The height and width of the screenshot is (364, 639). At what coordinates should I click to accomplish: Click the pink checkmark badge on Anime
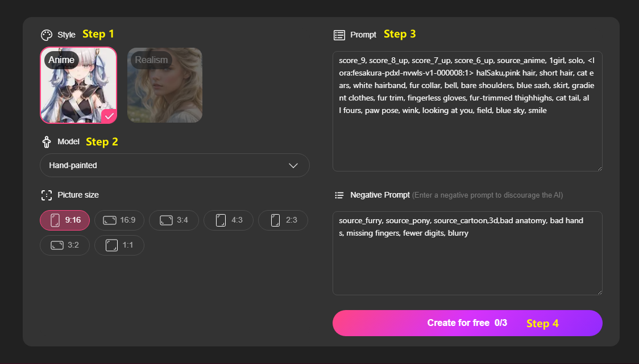point(109,115)
